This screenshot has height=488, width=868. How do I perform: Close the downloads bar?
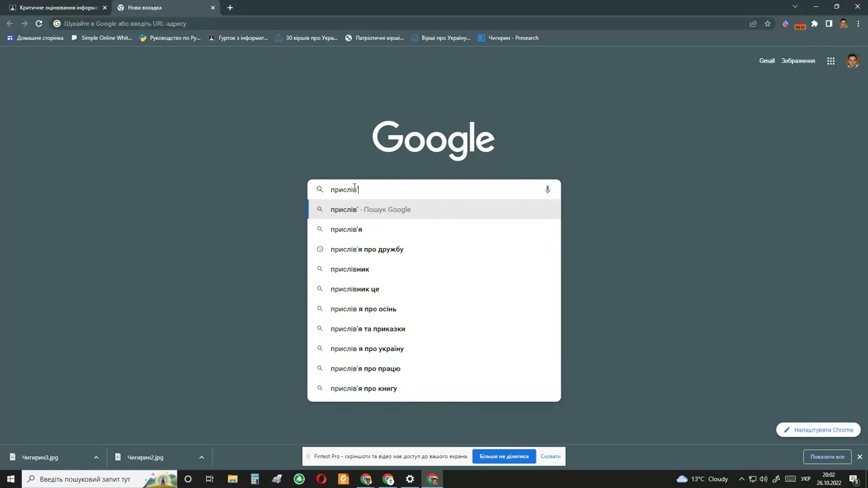pos(859,457)
